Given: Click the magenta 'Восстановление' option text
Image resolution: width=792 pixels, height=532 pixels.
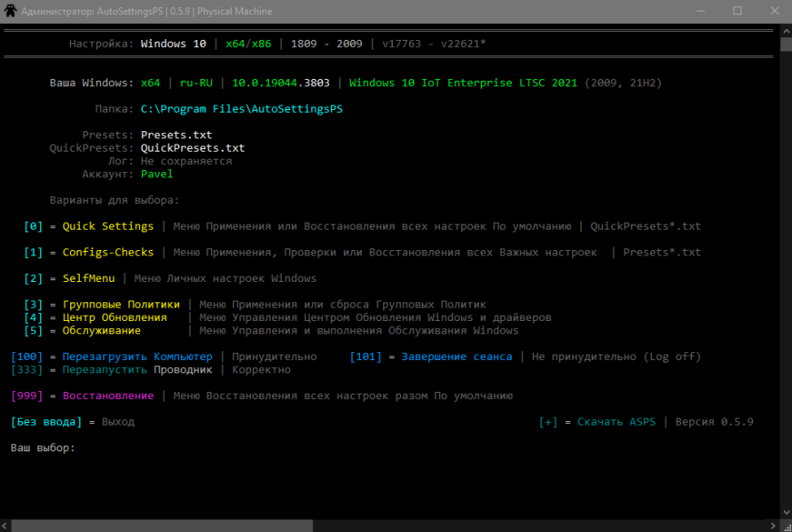Looking at the screenshot, I should tap(108, 395).
